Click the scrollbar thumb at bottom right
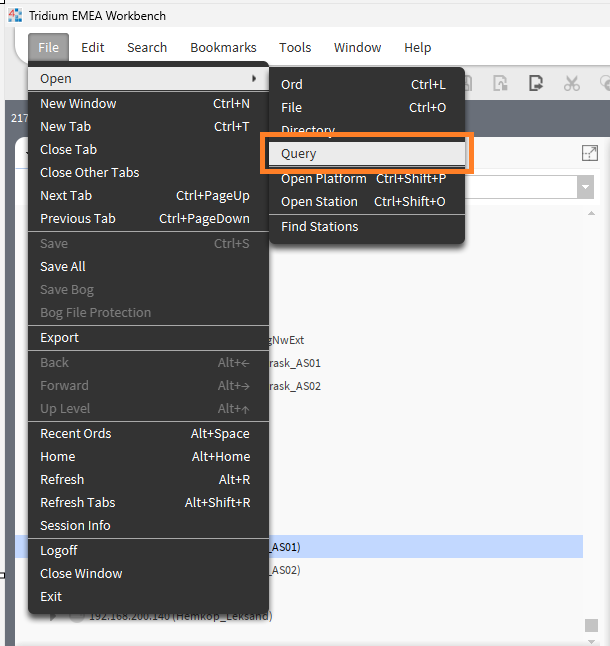Image resolution: width=610 pixels, height=646 pixels. coord(591,625)
